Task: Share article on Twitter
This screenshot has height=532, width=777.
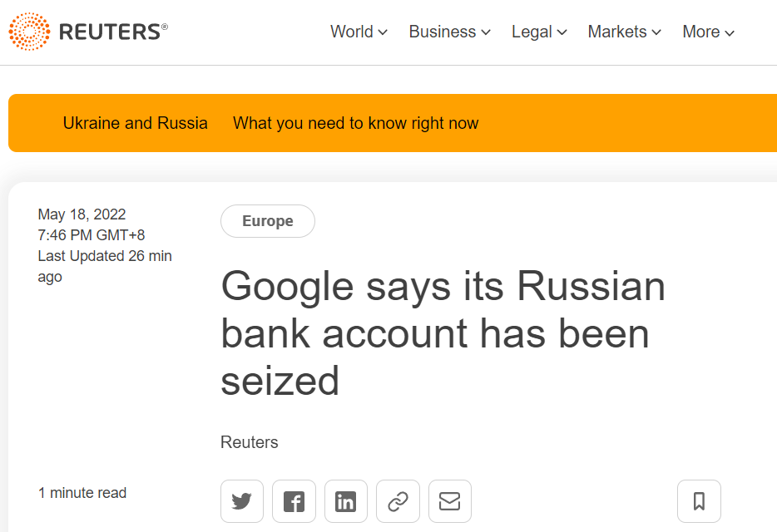Action: point(242,500)
